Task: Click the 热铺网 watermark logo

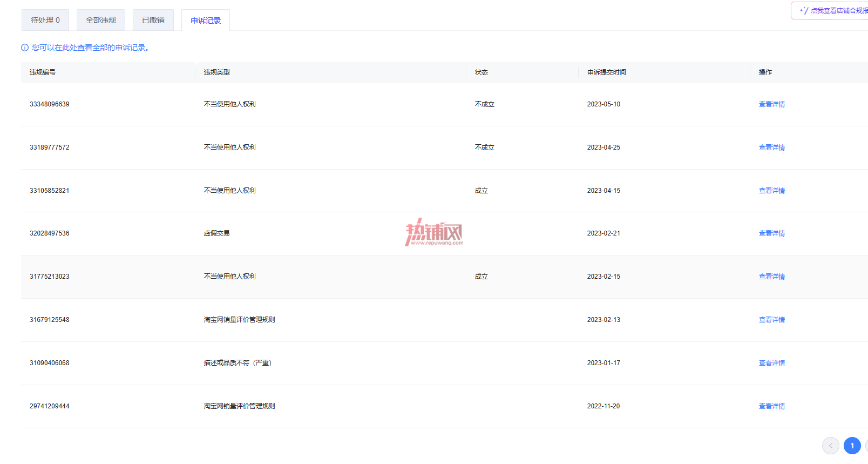Action: [x=434, y=232]
